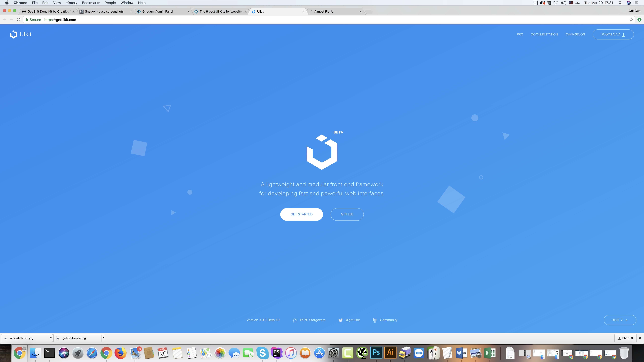Open the @getuikit Twitter link
This screenshot has width=644, height=362.
click(x=349, y=320)
